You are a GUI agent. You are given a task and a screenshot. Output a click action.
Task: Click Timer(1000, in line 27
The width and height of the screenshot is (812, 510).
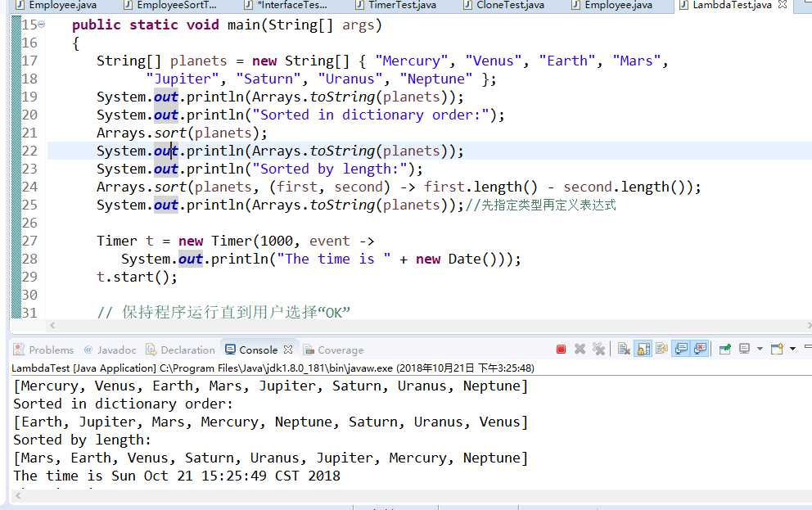(x=255, y=241)
